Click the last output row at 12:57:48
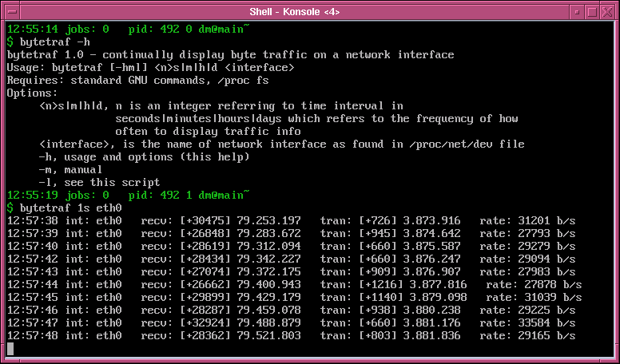The width and height of the screenshot is (620, 364). coord(291,335)
